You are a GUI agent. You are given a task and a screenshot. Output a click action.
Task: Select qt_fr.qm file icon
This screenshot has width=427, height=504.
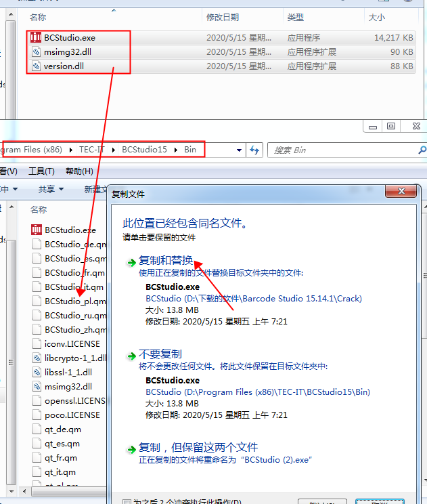(x=37, y=458)
